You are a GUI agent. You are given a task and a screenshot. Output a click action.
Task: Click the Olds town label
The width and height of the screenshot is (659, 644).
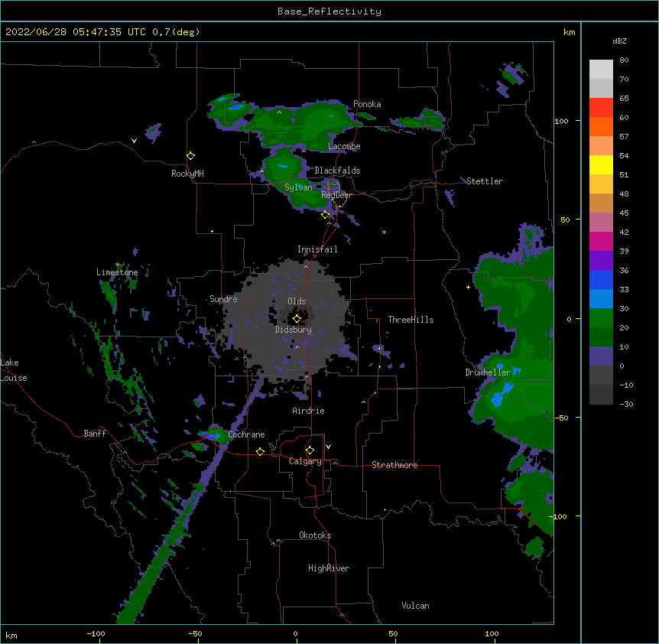click(x=297, y=301)
